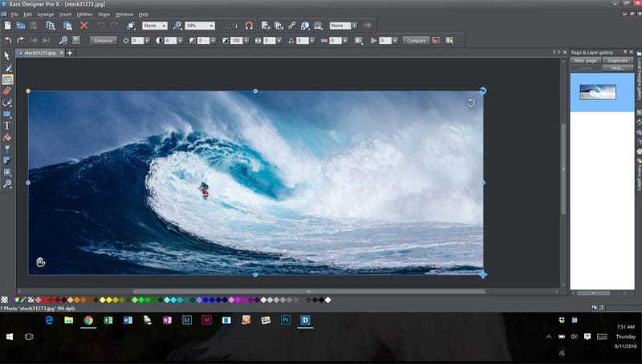Click the New document icon
The width and height of the screenshot is (642, 364).
coord(7,26)
